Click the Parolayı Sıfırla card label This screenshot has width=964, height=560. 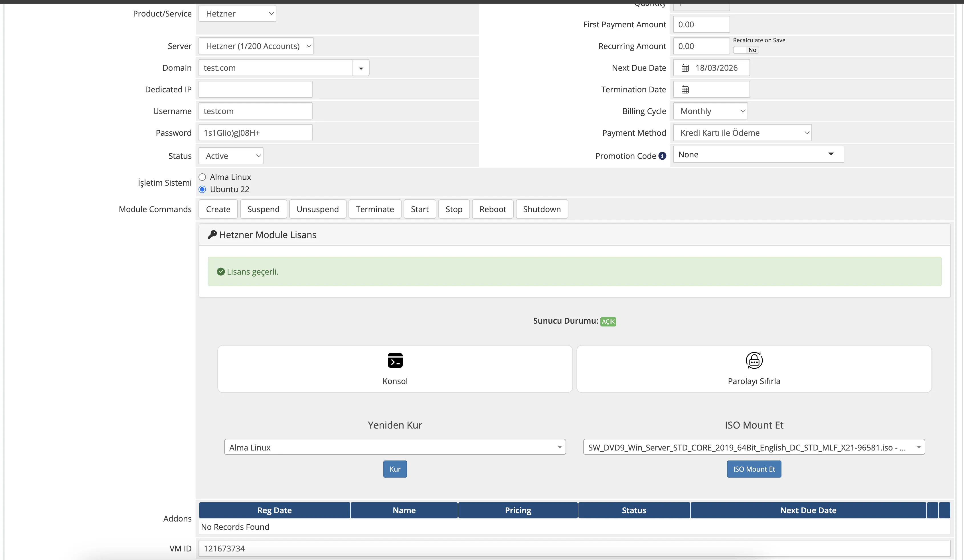pos(754,382)
